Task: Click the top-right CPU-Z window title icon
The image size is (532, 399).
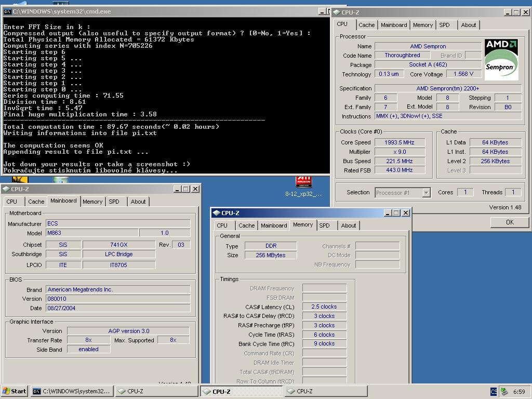Action: (337, 12)
